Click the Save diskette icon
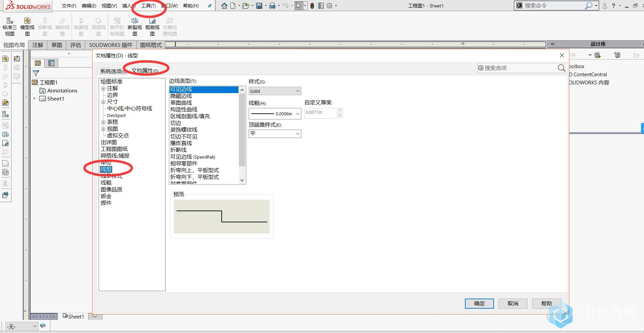The height and width of the screenshot is (333, 644). (x=259, y=6)
